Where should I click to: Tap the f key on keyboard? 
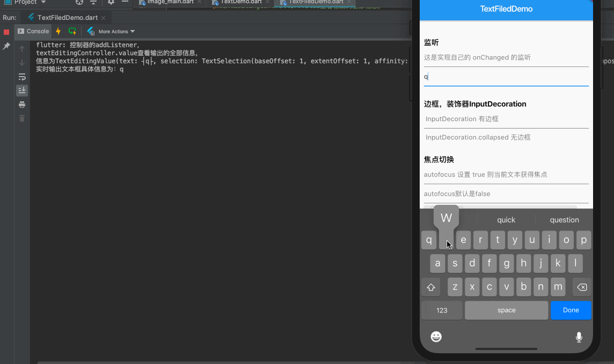(x=489, y=264)
